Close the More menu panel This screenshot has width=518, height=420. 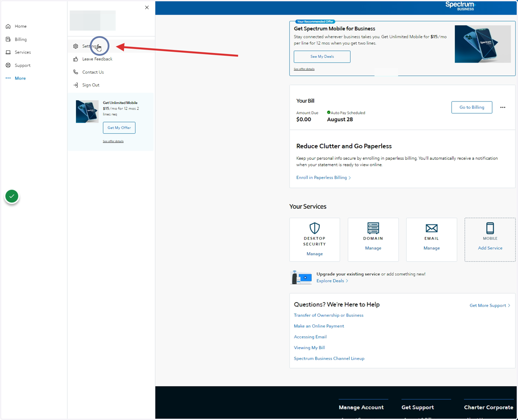147,7
